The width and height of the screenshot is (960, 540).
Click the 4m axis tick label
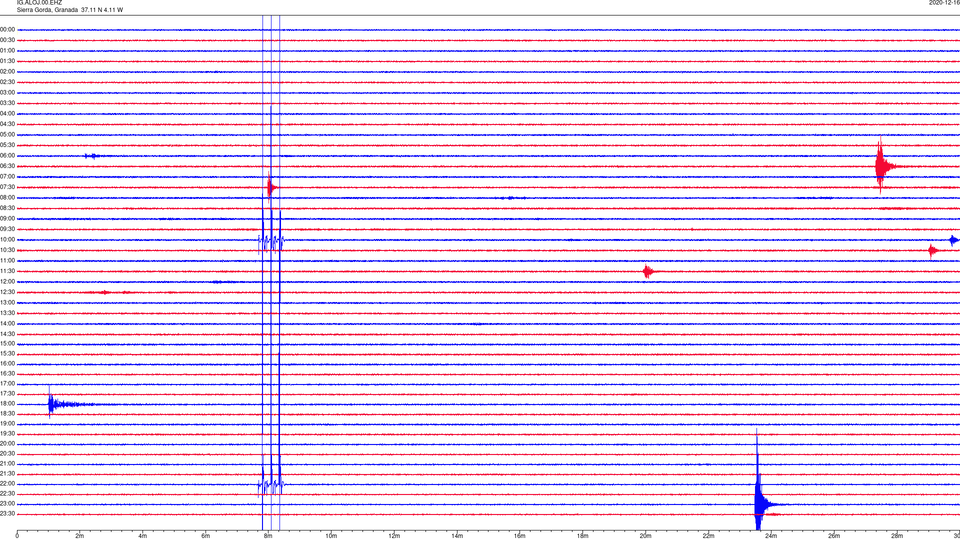(143, 536)
